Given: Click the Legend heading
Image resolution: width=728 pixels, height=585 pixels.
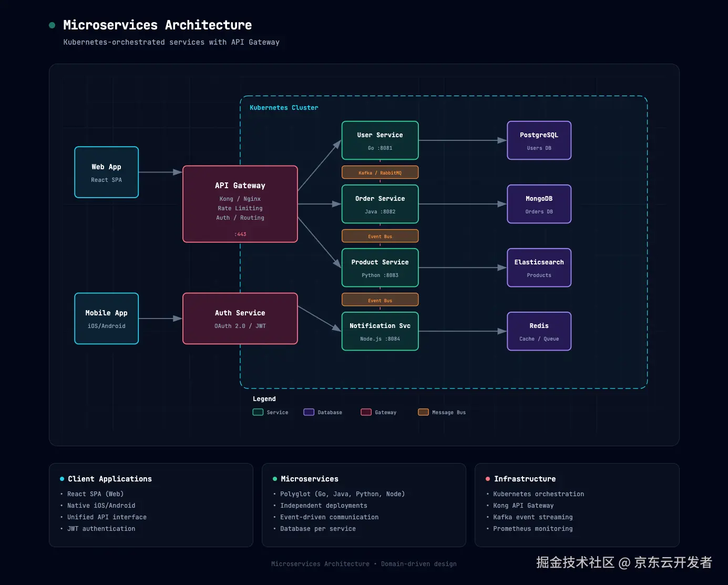Looking at the screenshot, I should click(x=264, y=399).
